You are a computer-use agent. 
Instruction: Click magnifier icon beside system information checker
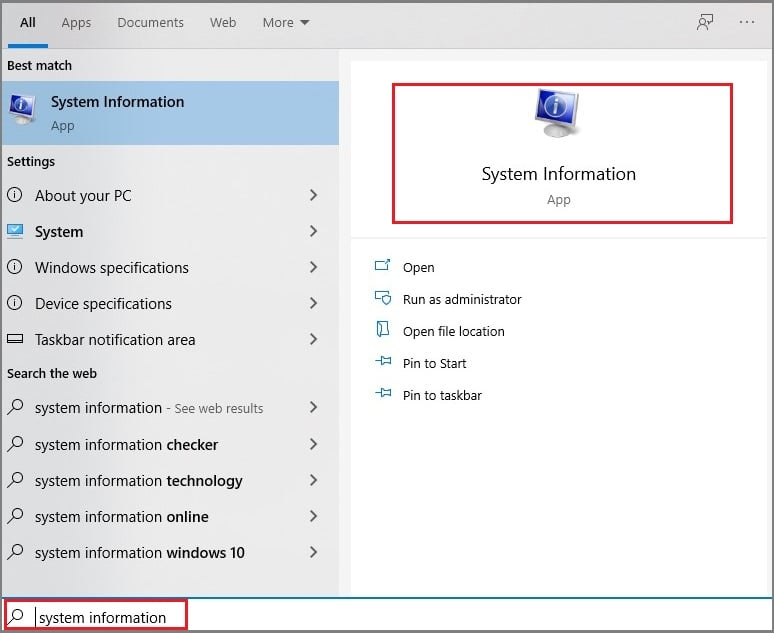click(15, 443)
